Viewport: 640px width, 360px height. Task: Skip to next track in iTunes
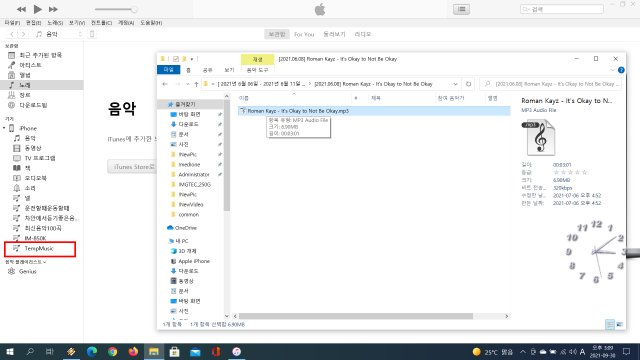coord(53,9)
